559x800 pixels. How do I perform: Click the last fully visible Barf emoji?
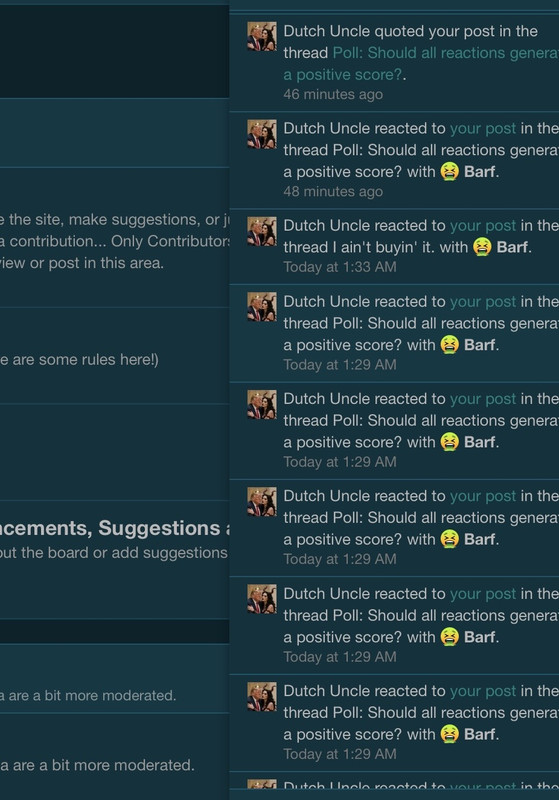point(449,734)
